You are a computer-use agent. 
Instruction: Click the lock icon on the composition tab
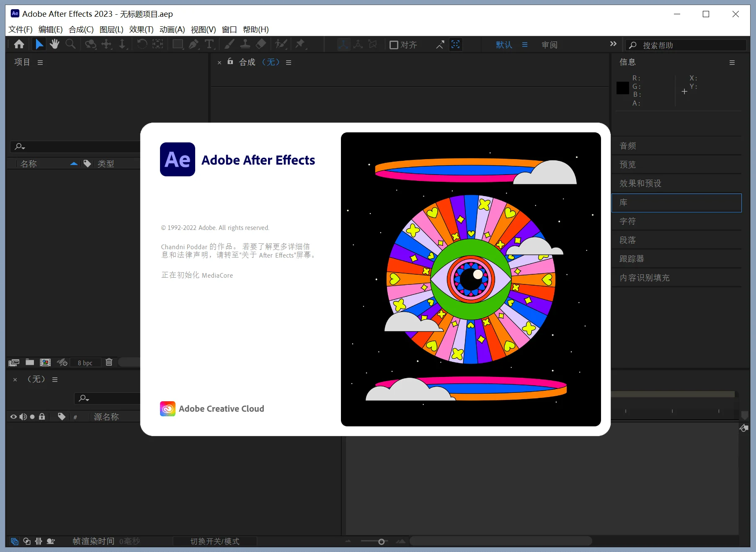(230, 62)
